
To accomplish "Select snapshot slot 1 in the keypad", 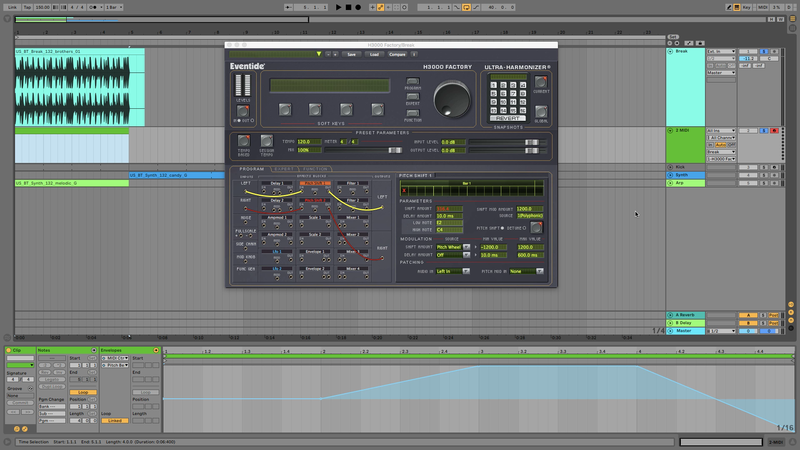I will (x=493, y=85).
